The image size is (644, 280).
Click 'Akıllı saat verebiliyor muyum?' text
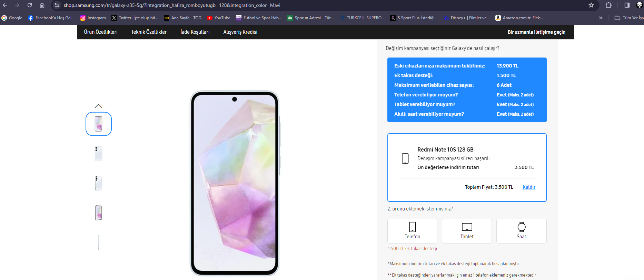[429, 114]
